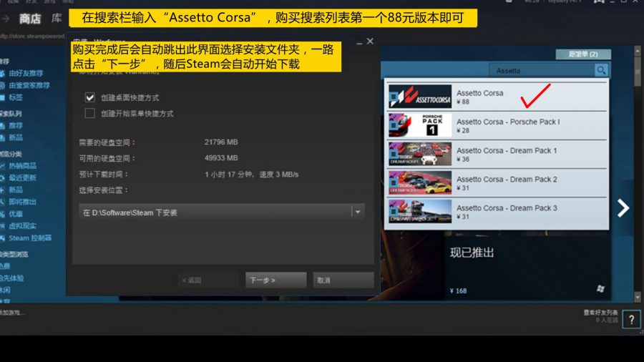Image resolution: width=644 pixels, height=362 pixels.
Task: Open 即将推出 sidebar link
Action: tap(23, 202)
